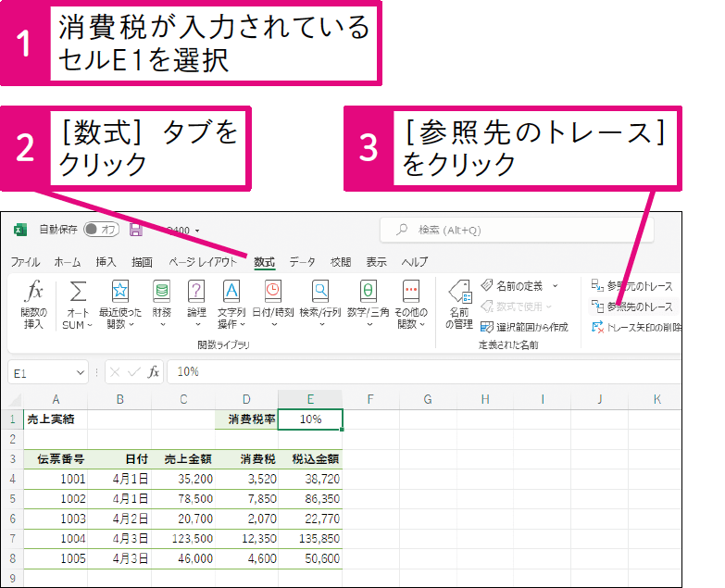
Task: Click the formula bar fx icon
Action: coord(154,372)
